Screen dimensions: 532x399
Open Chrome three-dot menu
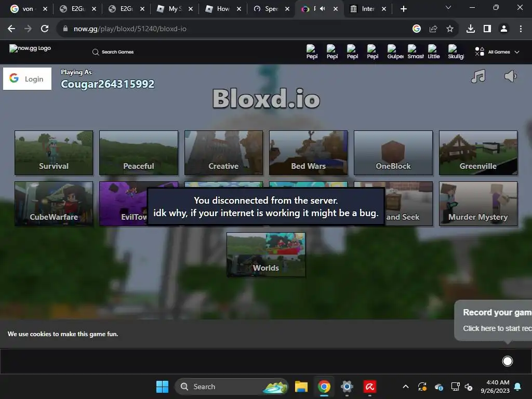(521, 29)
